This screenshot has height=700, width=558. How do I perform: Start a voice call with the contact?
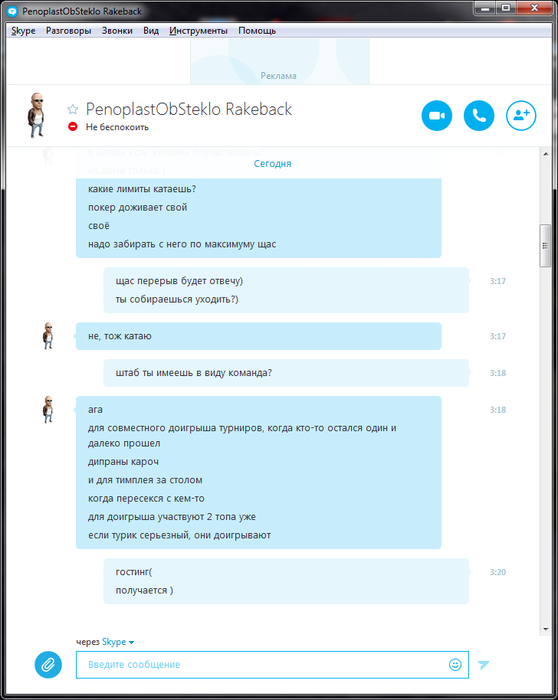(x=479, y=116)
